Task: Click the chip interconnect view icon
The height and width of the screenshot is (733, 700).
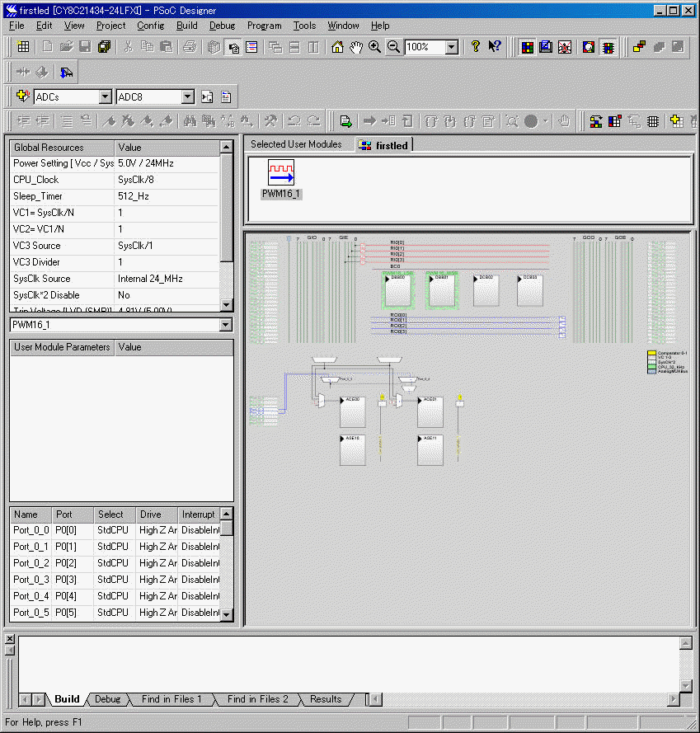Action: pos(608,47)
